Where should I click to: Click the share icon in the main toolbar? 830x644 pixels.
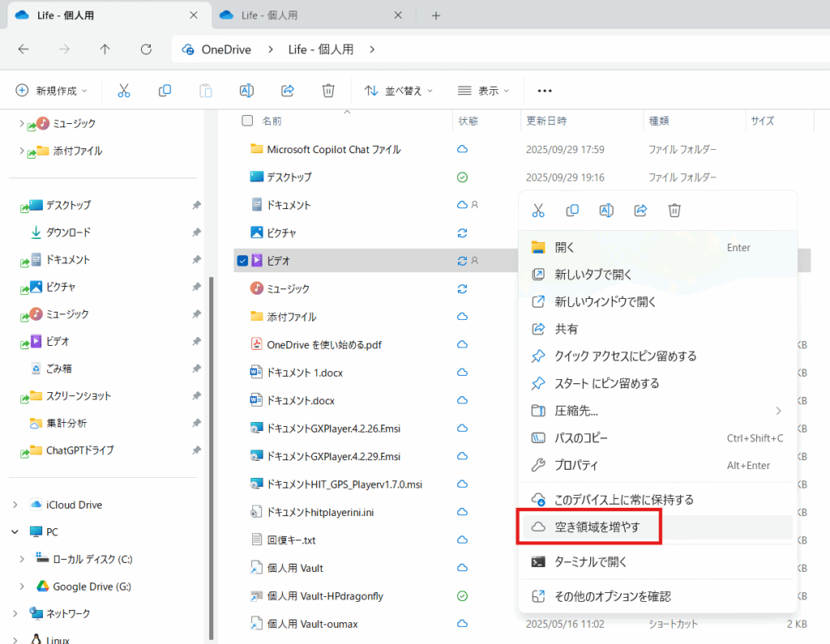coord(287,91)
